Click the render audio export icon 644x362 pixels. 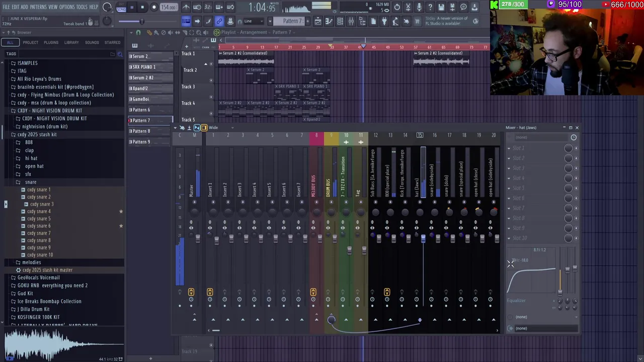coord(452,8)
